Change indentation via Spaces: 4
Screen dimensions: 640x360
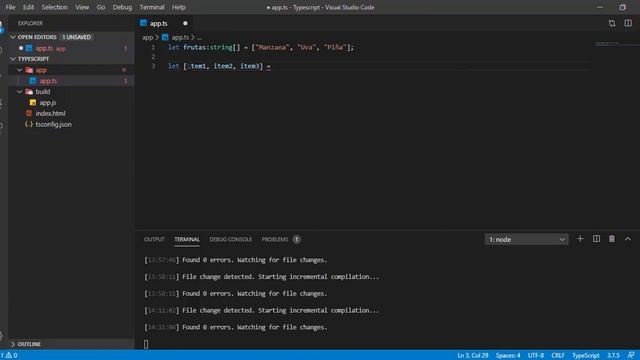tap(508, 356)
